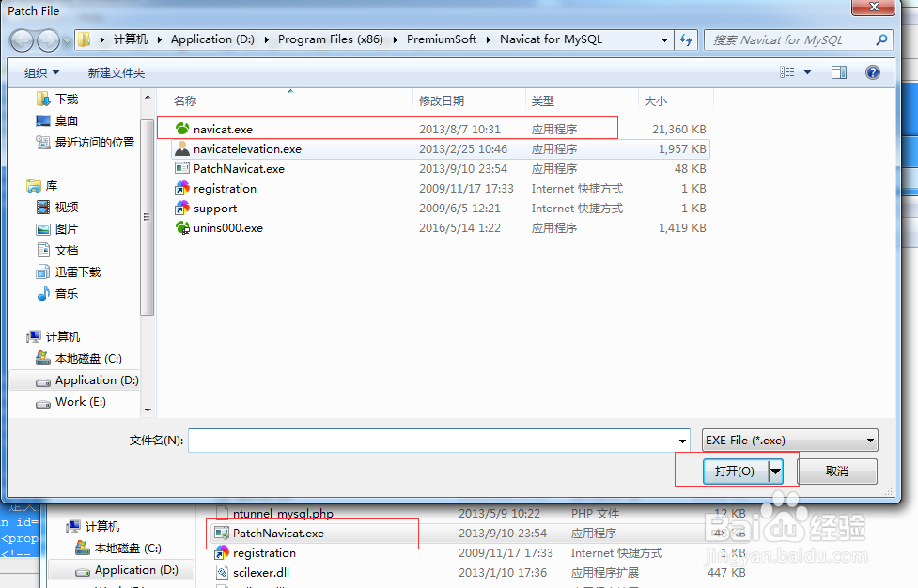
Task: Click the unins000.exe file name
Action: pyautogui.click(x=227, y=228)
